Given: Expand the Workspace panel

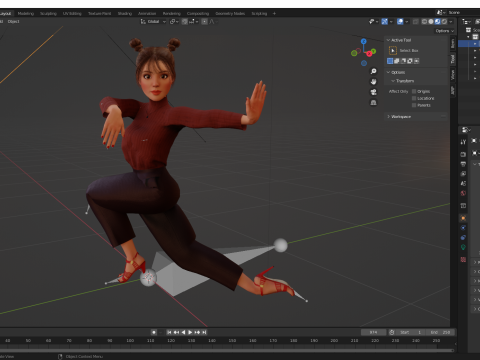Looking at the screenshot, I should click(x=388, y=117).
